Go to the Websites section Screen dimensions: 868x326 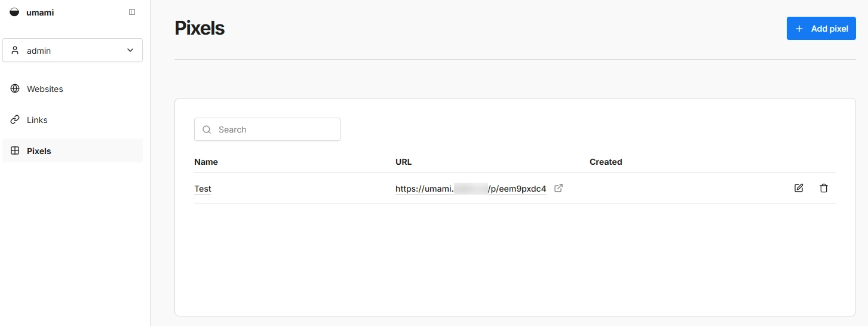[x=45, y=89]
